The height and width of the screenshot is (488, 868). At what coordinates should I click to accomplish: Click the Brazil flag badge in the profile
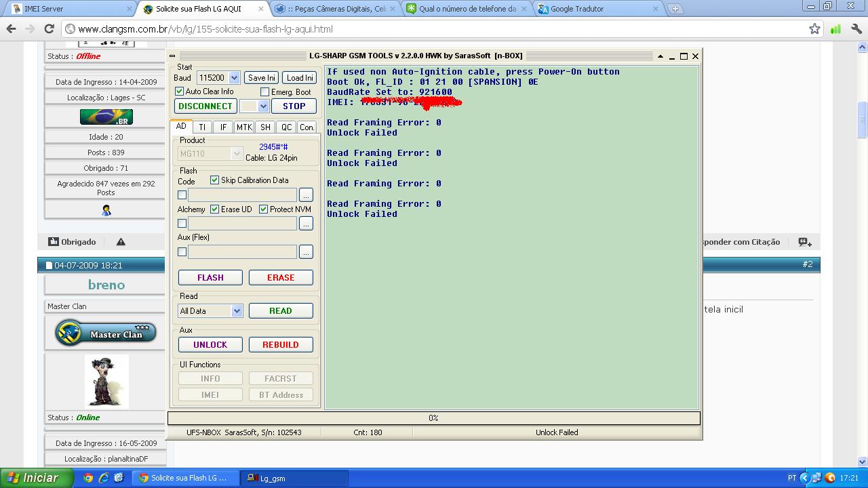tap(106, 117)
